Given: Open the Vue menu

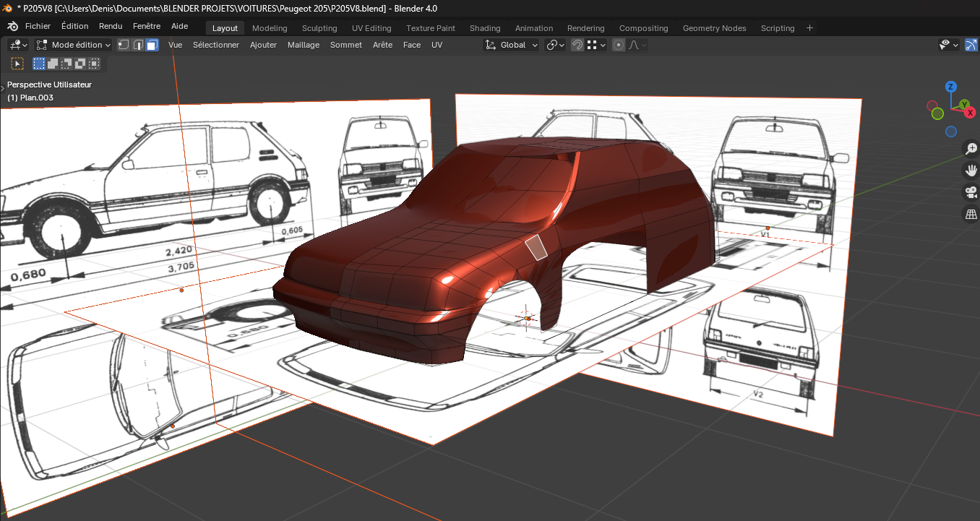Looking at the screenshot, I should tap(176, 45).
